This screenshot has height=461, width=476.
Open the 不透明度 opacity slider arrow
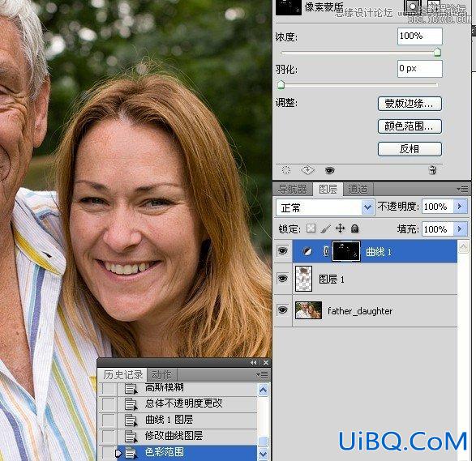pos(460,207)
